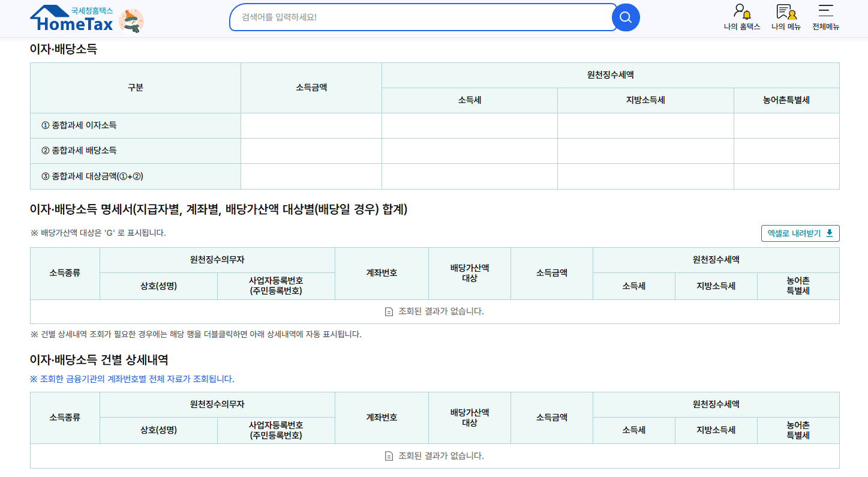Select the 구분 header cell
Image resolution: width=868 pixels, height=477 pixels.
136,88
